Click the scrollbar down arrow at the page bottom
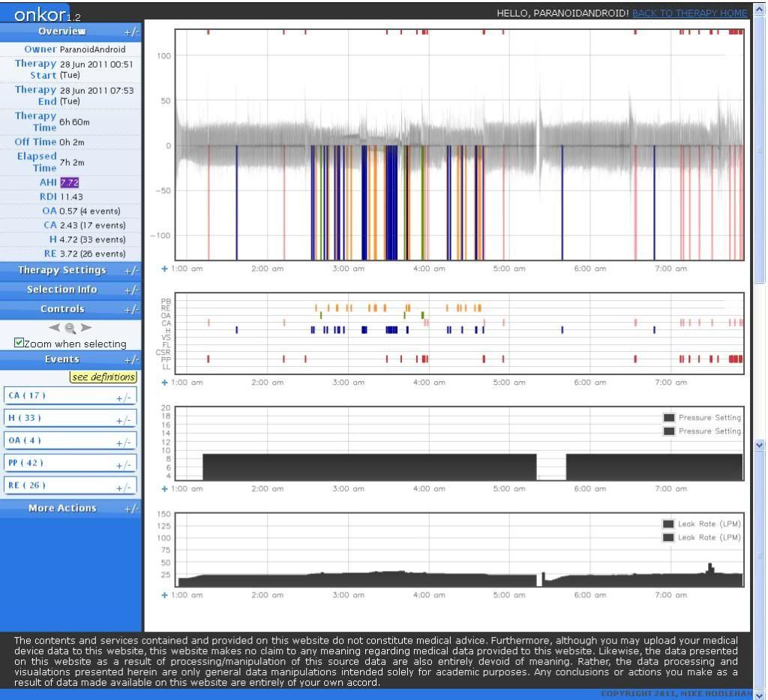 pyautogui.click(x=760, y=694)
